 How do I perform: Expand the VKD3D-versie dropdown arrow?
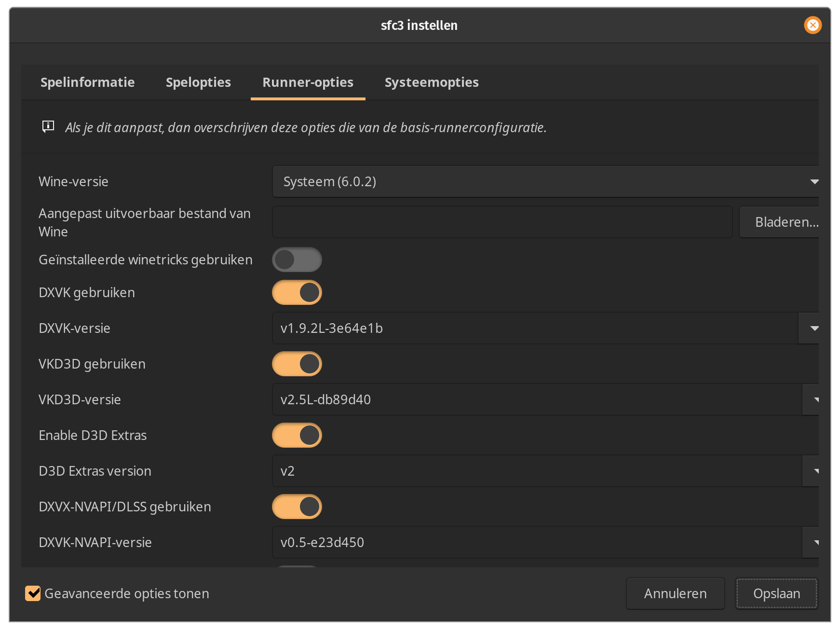811,399
